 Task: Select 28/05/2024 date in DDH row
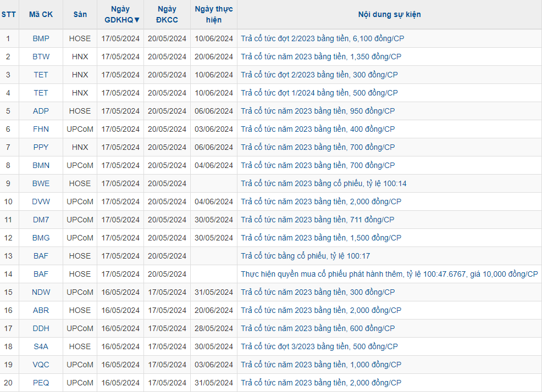[214, 328]
